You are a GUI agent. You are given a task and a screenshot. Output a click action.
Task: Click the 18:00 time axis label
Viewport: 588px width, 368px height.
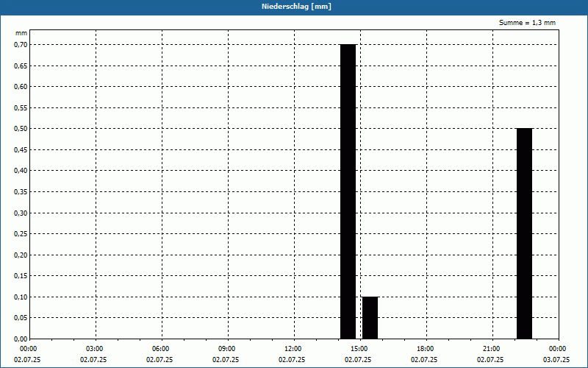(x=426, y=349)
